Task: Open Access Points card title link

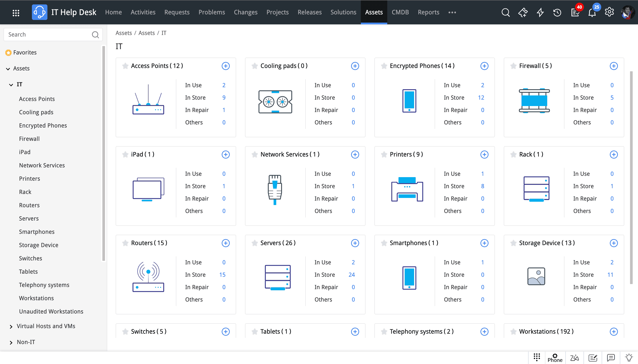Action: point(157,66)
